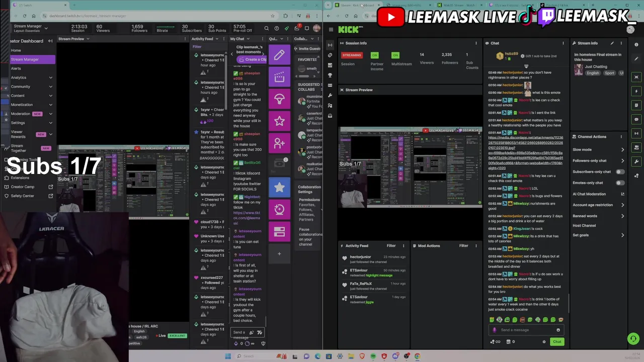644x362 pixels.
Task: Click Windows Start button on taskbar
Action: click(x=228, y=356)
